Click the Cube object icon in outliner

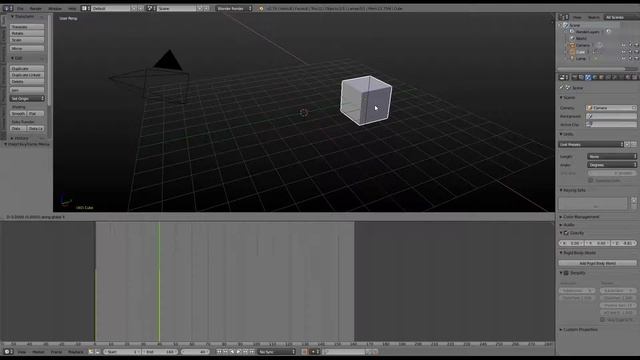tap(572, 52)
